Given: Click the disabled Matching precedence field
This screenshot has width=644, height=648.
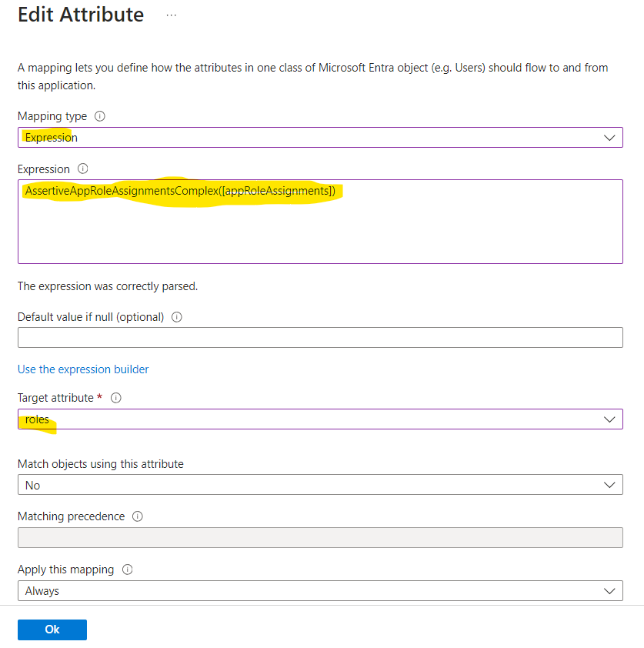Looking at the screenshot, I should pos(320,538).
